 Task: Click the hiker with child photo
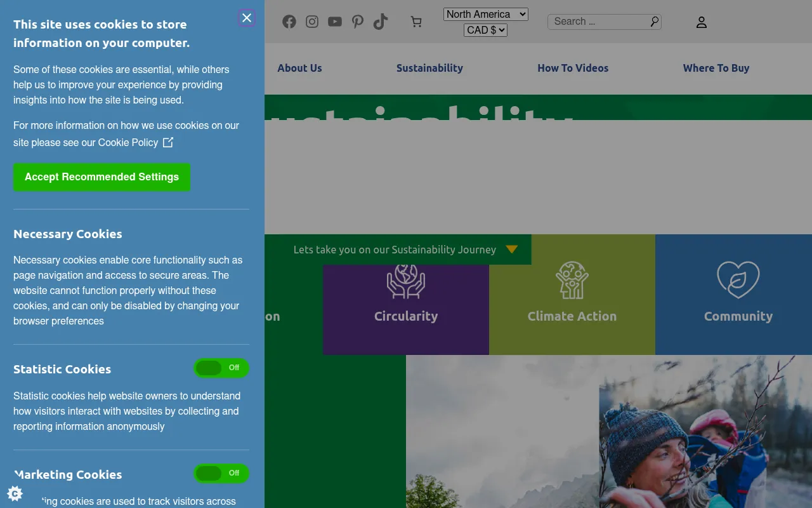coord(705,432)
